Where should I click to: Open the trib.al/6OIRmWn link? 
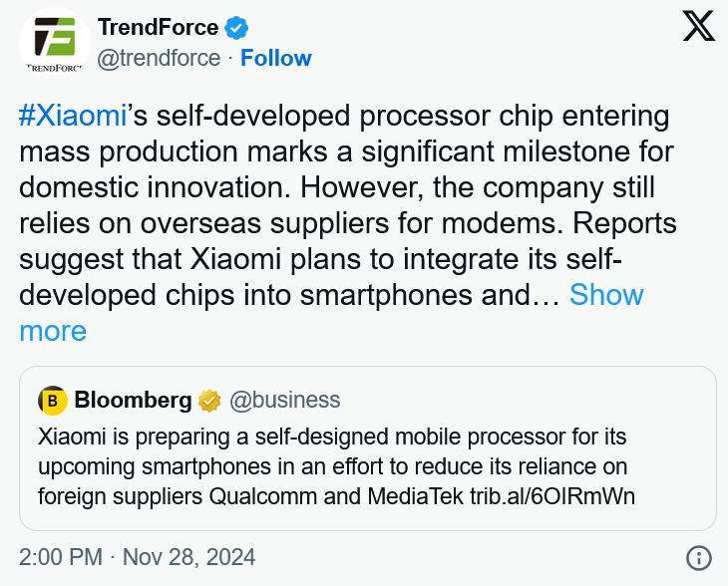552,494
